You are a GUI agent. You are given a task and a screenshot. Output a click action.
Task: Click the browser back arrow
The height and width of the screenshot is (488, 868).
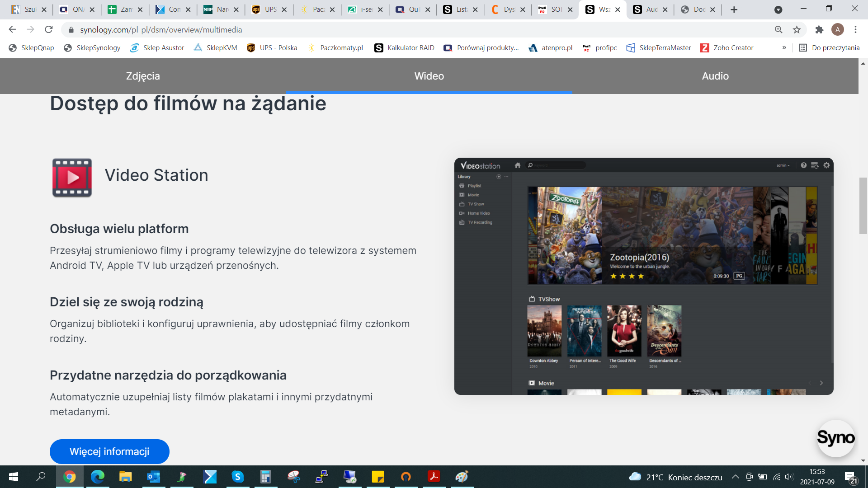pyautogui.click(x=12, y=29)
